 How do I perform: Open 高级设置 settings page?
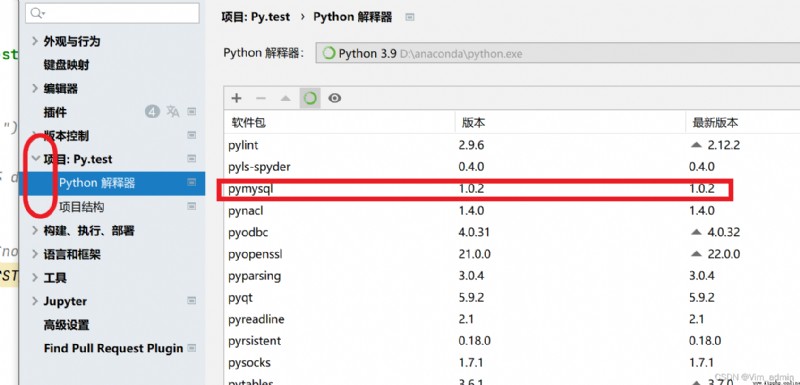pos(66,325)
